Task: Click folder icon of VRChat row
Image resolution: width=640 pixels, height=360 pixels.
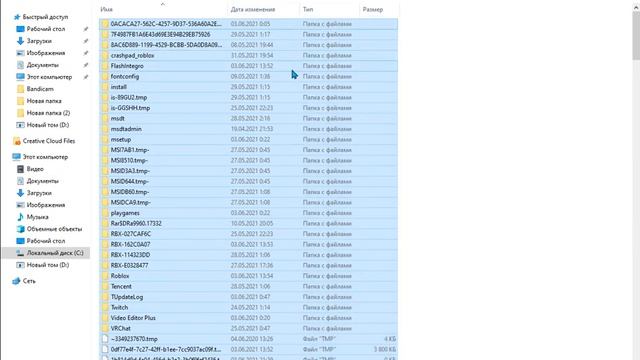Action: coord(105,328)
